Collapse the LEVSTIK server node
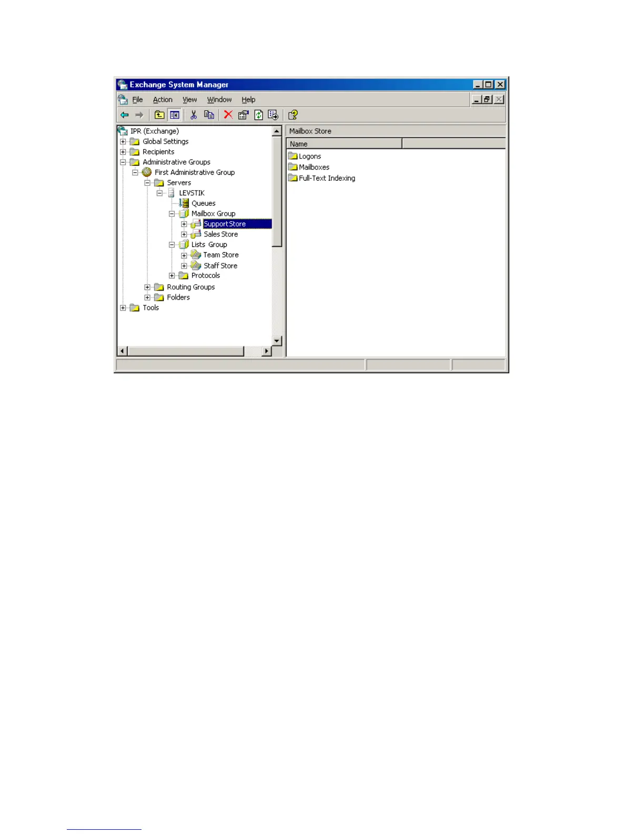This screenshot has width=644, height=834. (159, 193)
